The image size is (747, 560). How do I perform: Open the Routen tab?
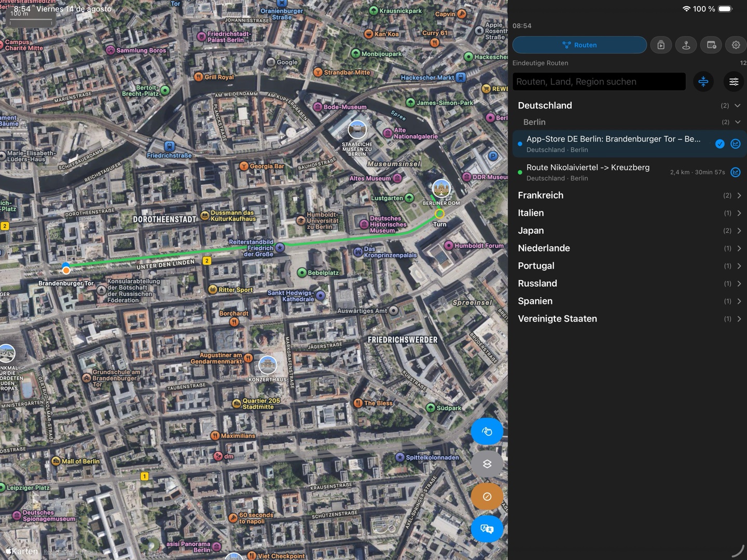tap(579, 45)
